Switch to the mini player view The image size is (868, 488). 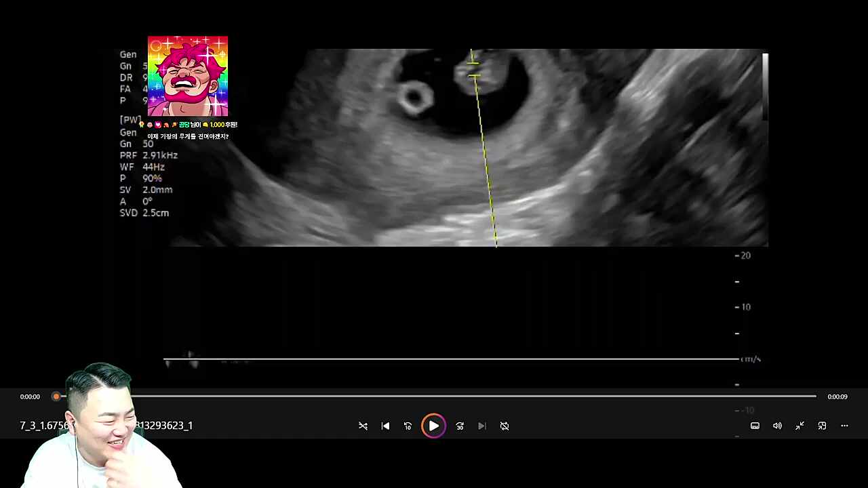[822, 426]
